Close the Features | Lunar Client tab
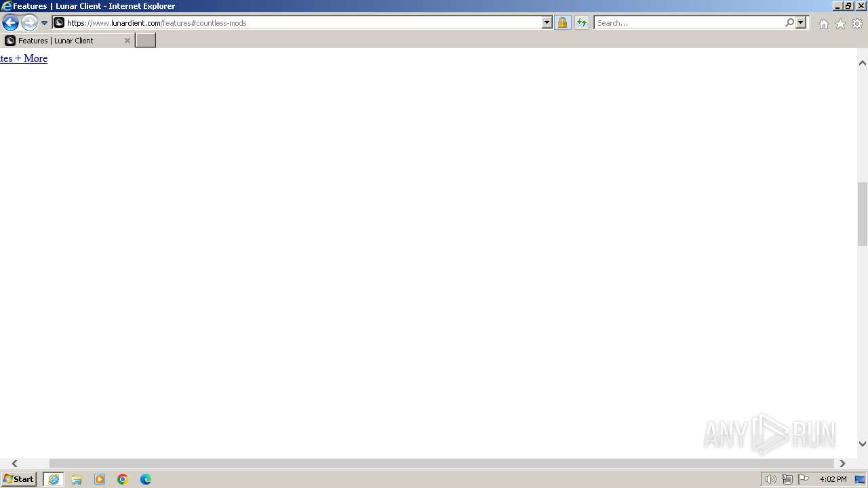The height and width of the screenshot is (488, 868). [127, 41]
